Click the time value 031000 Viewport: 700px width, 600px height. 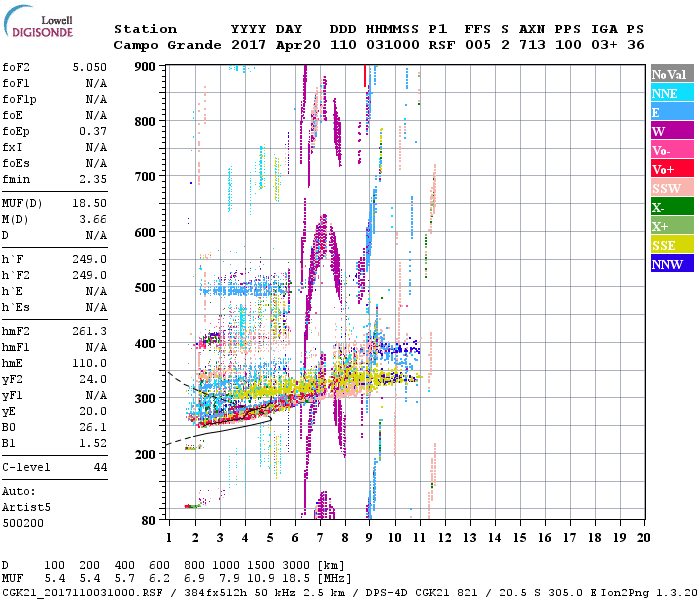(393, 45)
